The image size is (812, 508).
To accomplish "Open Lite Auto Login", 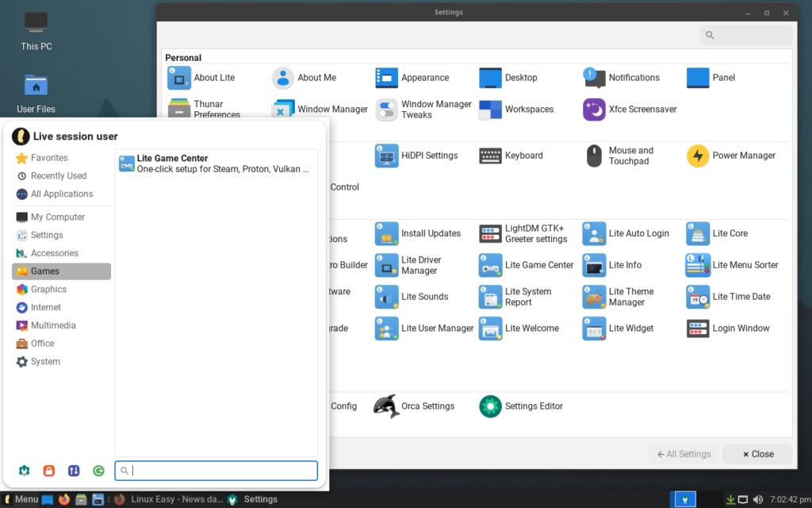I will click(x=626, y=234).
